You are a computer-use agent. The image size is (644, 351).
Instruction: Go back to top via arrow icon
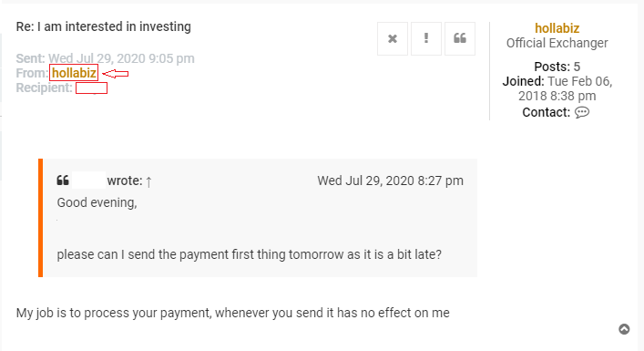click(x=624, y=329)
